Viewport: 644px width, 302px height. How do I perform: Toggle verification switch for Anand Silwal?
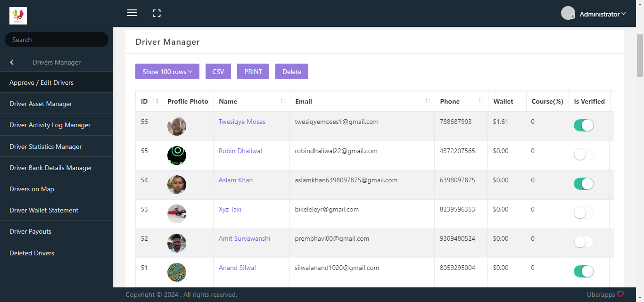click(584, 271)
